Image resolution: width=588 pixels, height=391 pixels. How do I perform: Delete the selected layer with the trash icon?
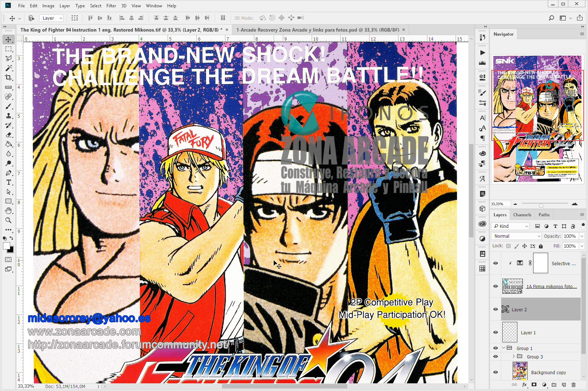coord(573,385)
